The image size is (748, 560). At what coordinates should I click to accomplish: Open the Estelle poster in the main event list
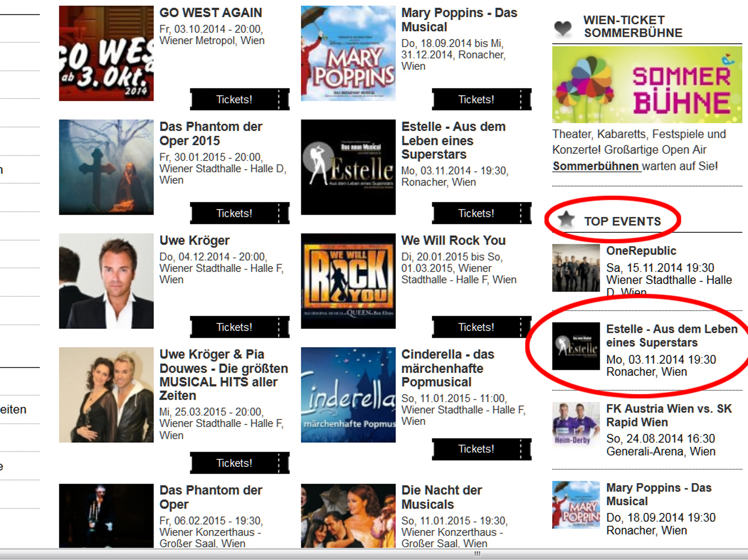348,167
